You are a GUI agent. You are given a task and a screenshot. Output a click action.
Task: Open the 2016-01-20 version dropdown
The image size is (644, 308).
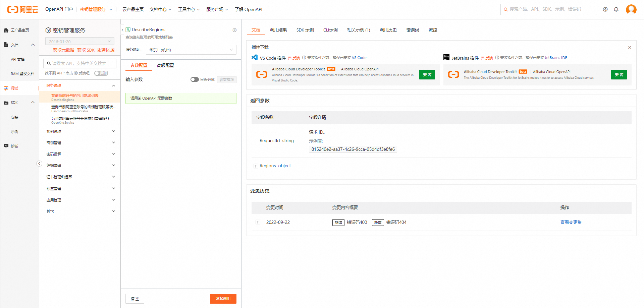point(80,41)
